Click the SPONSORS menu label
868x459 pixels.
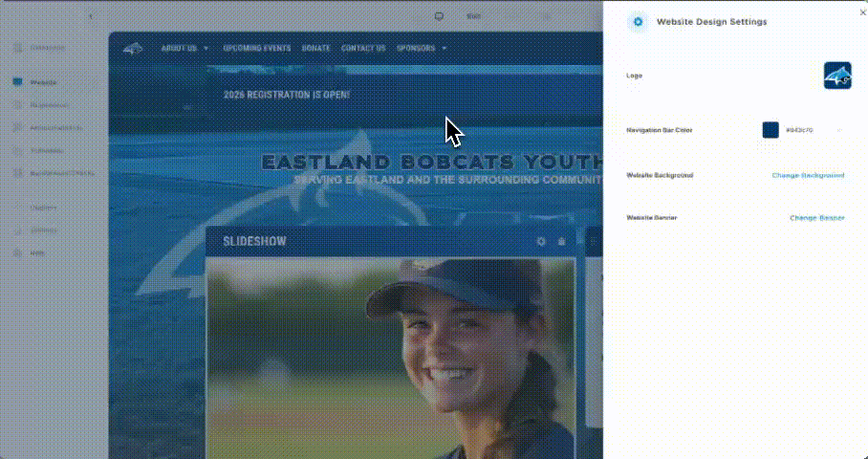416,49
